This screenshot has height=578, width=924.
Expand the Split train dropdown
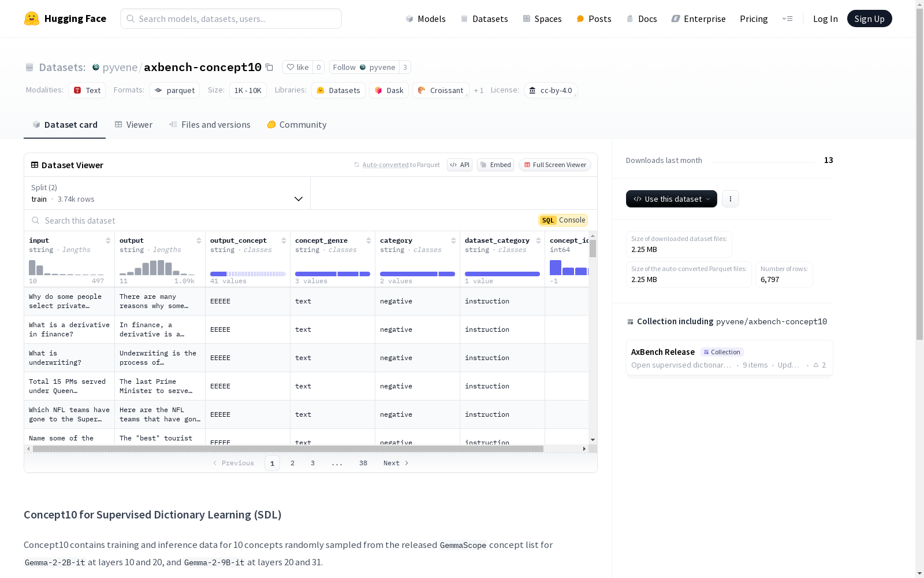coord(167,193)
